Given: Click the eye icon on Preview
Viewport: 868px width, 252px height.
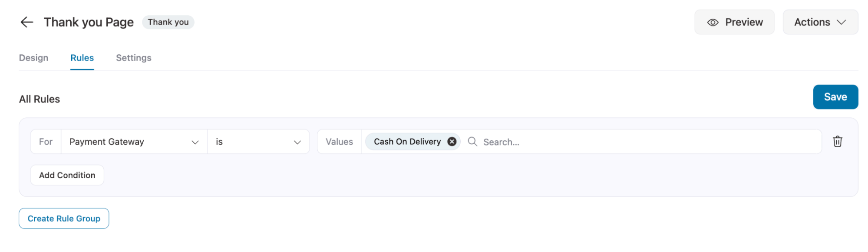Looking at the screenshot, I should tap(713, 23).
